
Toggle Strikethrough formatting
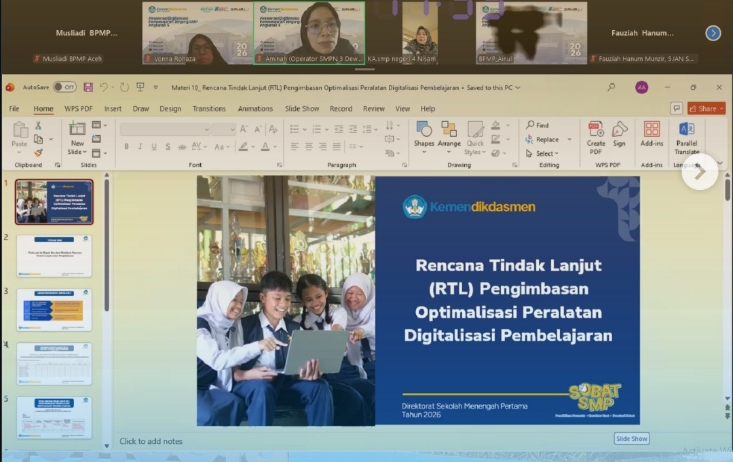coord(182,147)
